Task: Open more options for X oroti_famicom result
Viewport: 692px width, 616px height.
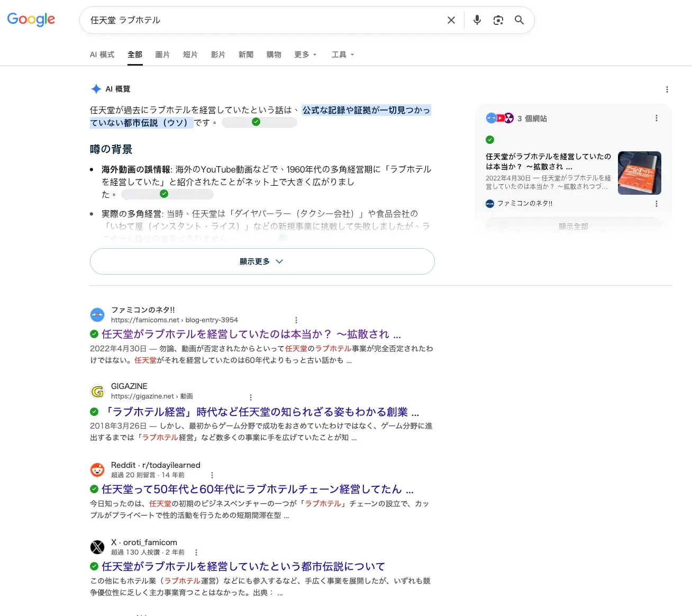Action: 196,552
